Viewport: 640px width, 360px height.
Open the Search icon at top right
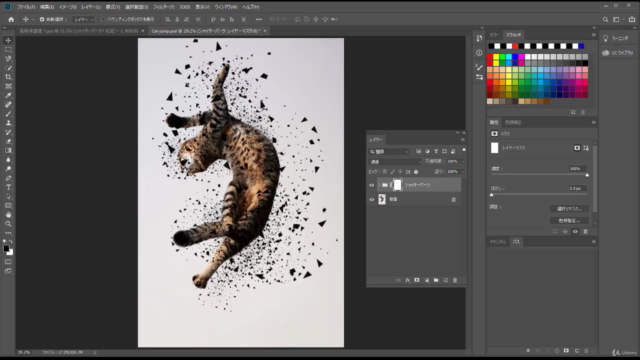click(x=605, y=19)
